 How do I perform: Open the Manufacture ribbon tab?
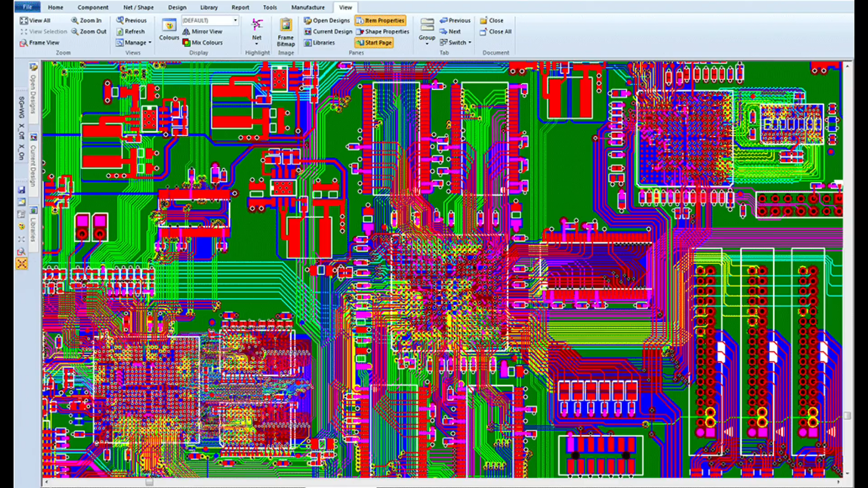pos(307,7)
